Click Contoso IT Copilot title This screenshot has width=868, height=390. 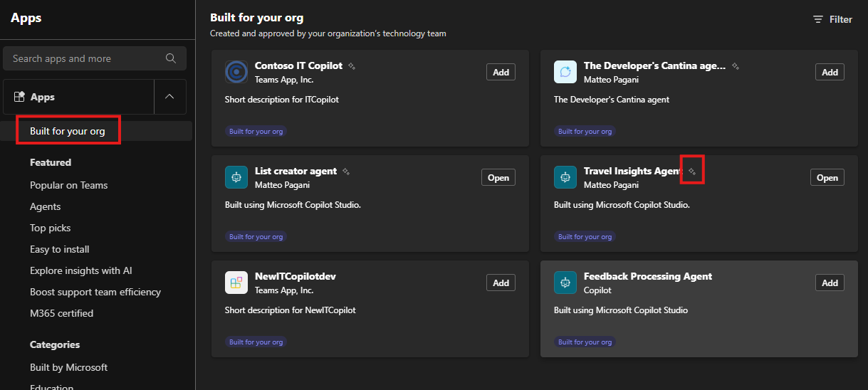click(x=299, y=65)
